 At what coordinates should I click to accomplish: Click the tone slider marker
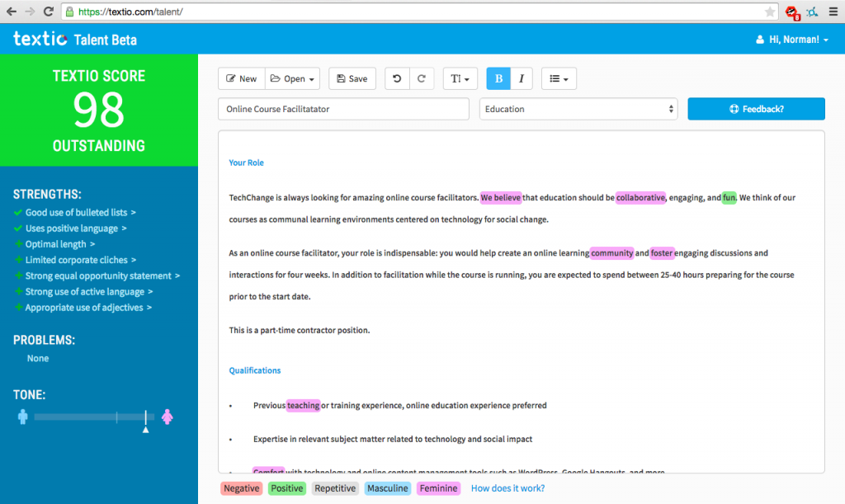coord(145,421)
